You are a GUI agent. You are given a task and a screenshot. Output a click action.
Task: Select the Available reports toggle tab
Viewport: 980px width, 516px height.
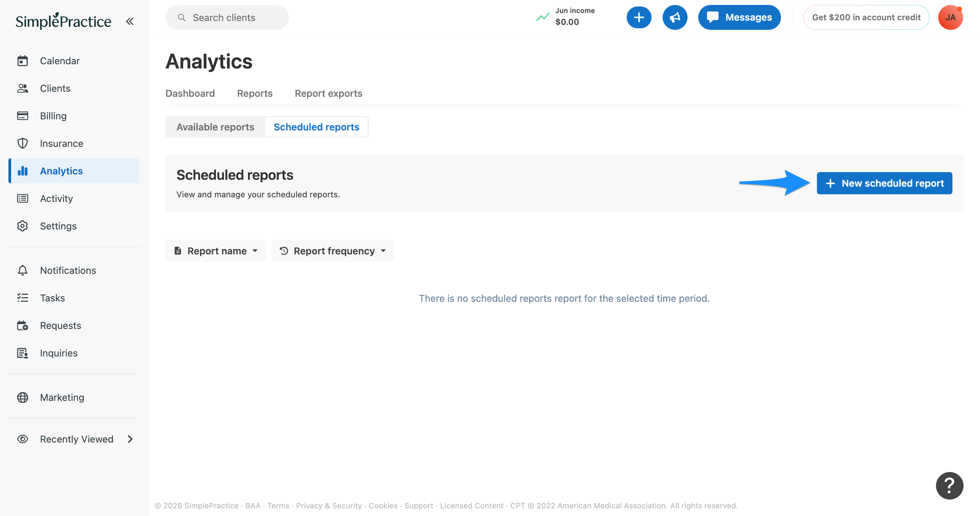pyautogui.click(x=215, y=127)
